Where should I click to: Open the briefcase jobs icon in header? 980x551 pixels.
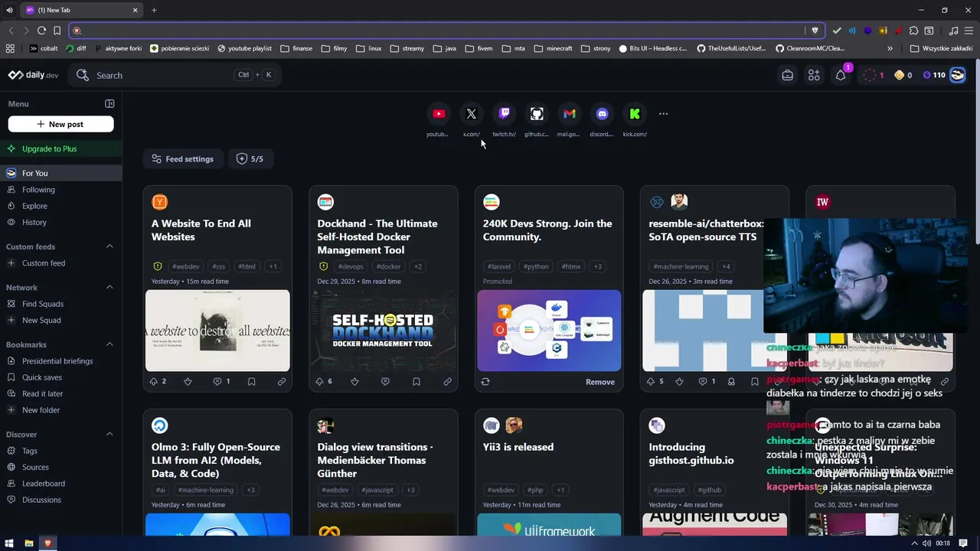coord(787,75)
